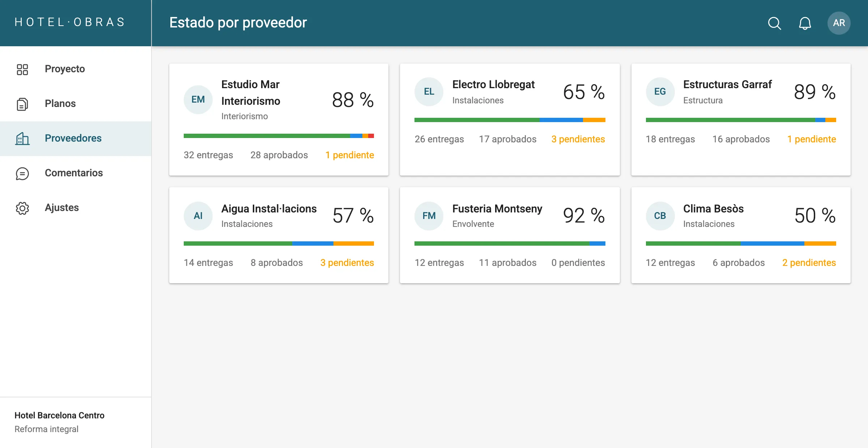The width and height of the screenshot is (868, 448).
Task: Click the Ajustes gear icon
Action: click(22, 208)
